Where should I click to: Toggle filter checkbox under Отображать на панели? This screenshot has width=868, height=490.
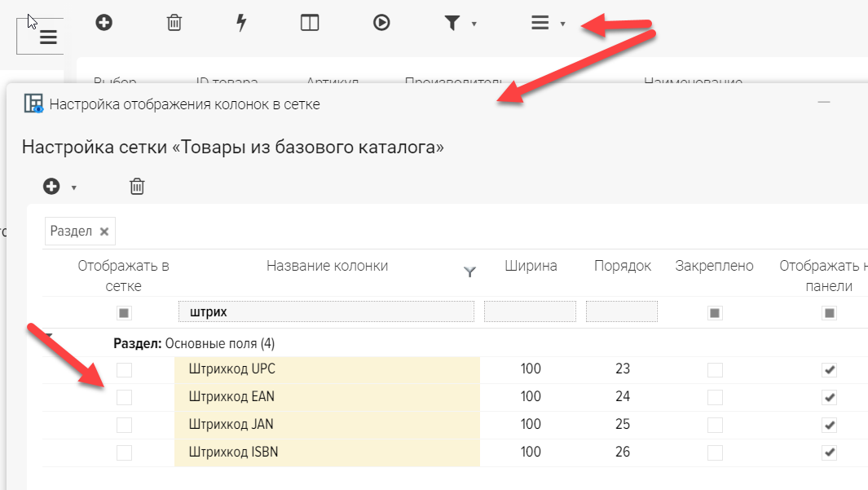829,313
